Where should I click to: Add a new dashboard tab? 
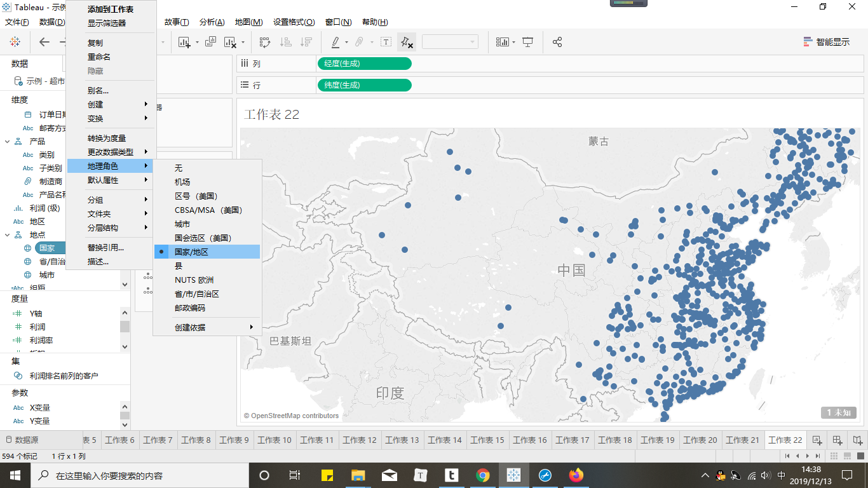[x=837, y=440]
